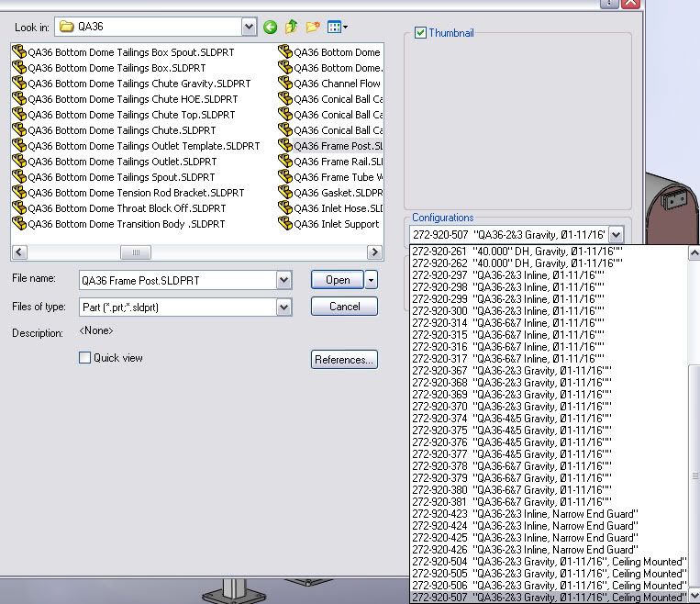Expand the File name dropdown arrow
The image size is (700, 604).
283,281
